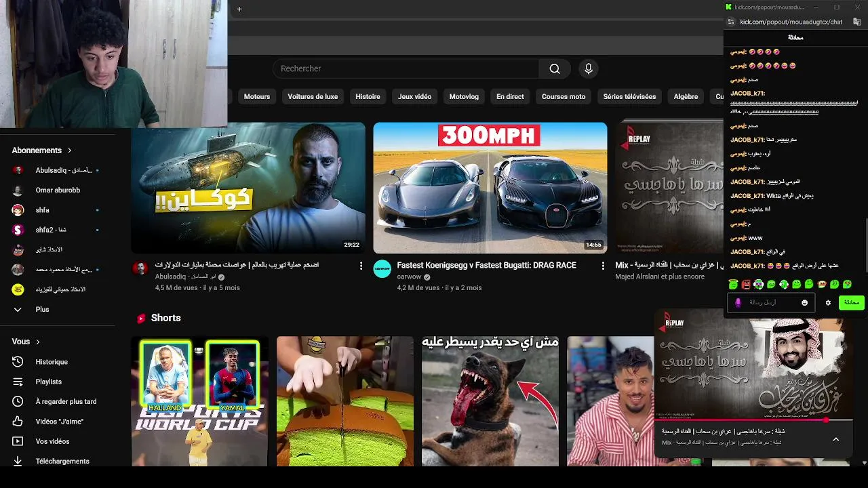Select the Courses moto filter chip
The height and width of the screenshot is (488, 868).
tap(564, 96)
